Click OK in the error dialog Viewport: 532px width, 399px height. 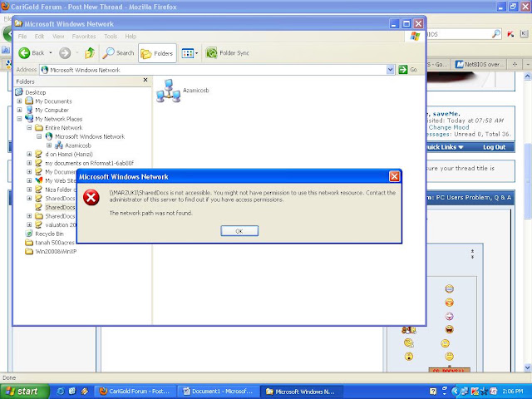coord(239,231)
